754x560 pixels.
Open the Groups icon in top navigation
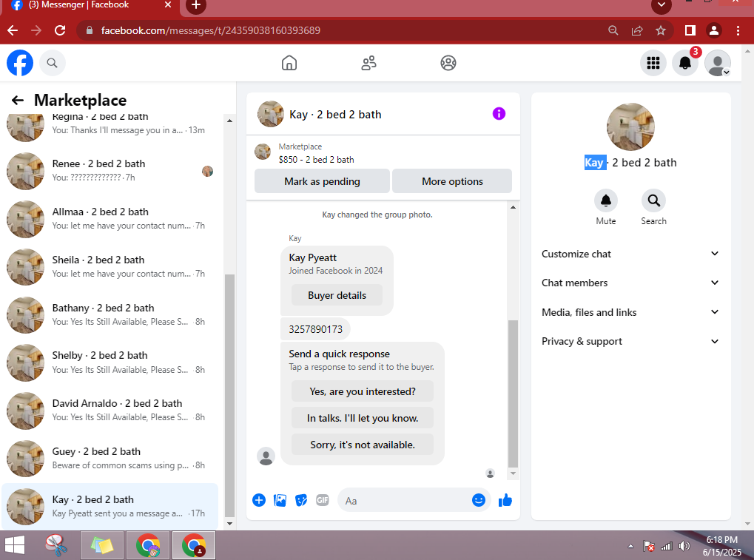[448, 63]
